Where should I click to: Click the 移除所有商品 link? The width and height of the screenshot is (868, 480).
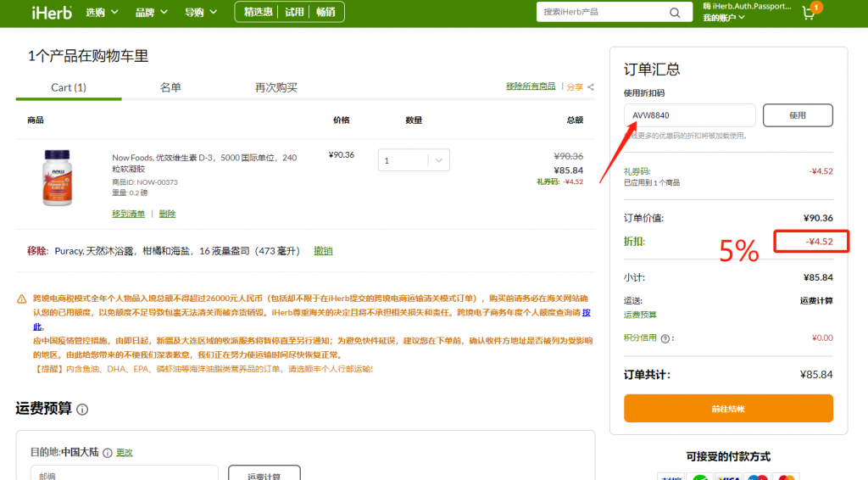pos(531,87)
